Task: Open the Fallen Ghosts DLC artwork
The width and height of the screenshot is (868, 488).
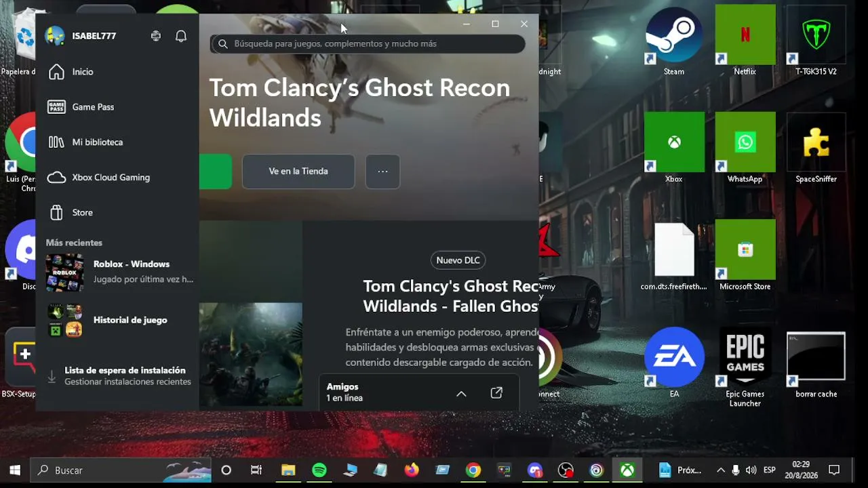Action: pyautogui.click(x=251, y=354)
